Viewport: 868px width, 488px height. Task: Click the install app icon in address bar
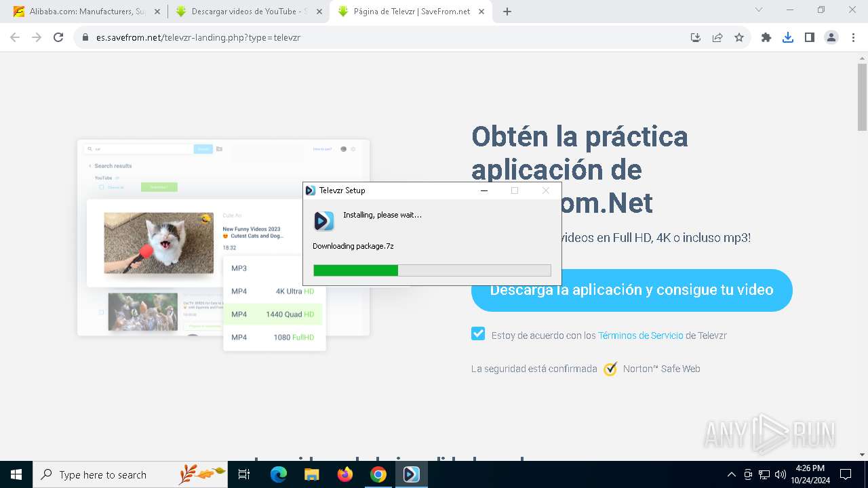696,37
